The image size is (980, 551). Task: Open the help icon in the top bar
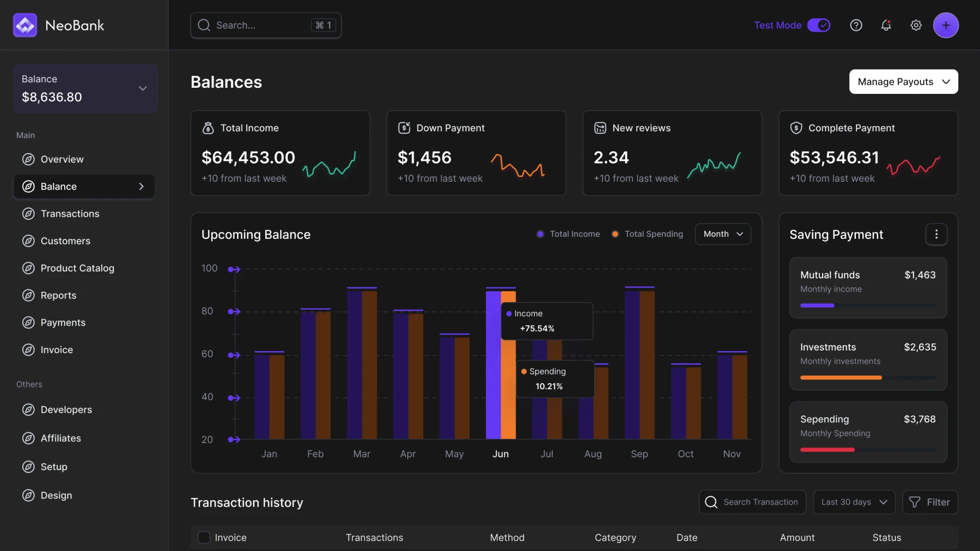click(856, 25)
